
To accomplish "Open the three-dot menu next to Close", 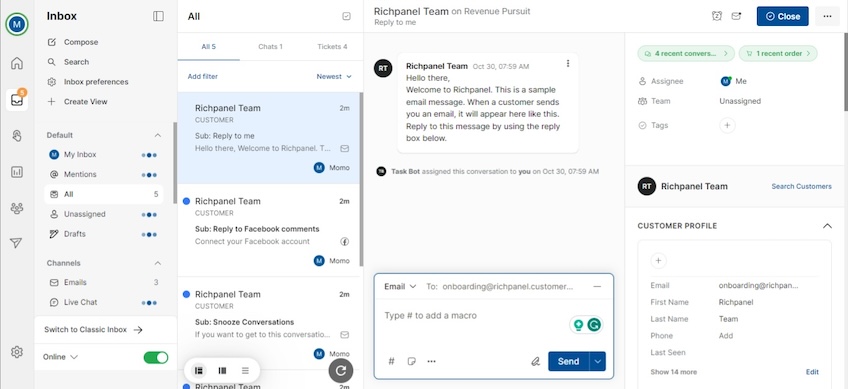I will (x=827, y=16).
